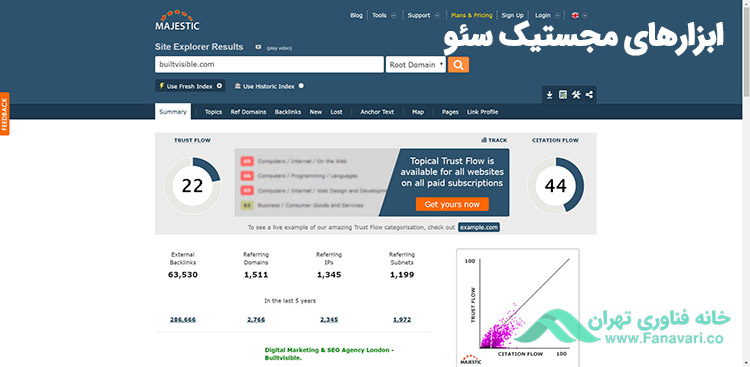This screenshot has height=367, width=750.
Task: Click the Referring Domains value 1,511
Action: point(256,275)
